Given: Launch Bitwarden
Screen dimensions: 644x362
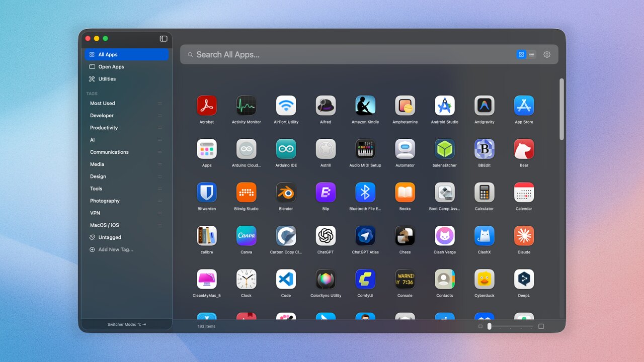Looking at the screenshot, I should point(207,193).
